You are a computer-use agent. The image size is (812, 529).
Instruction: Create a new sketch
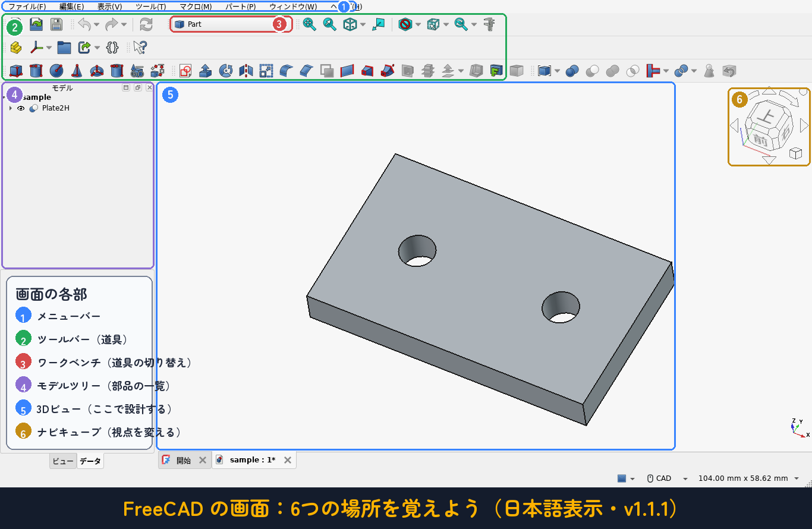185,71
